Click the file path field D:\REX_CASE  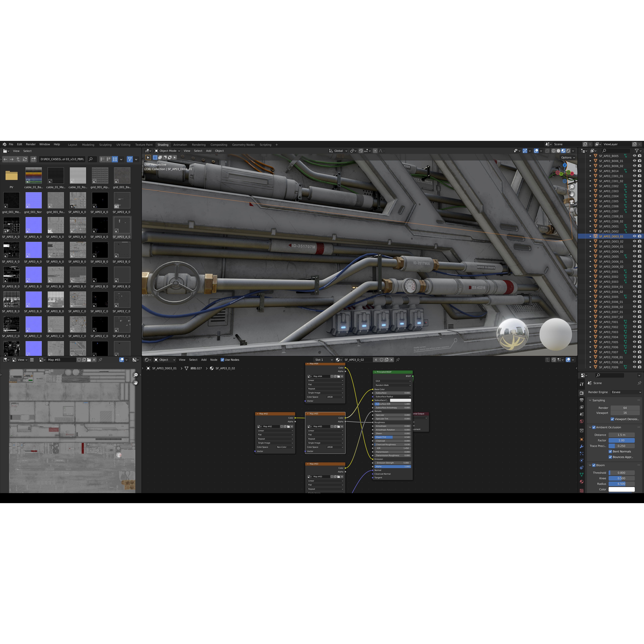click(x=62, y=159)
